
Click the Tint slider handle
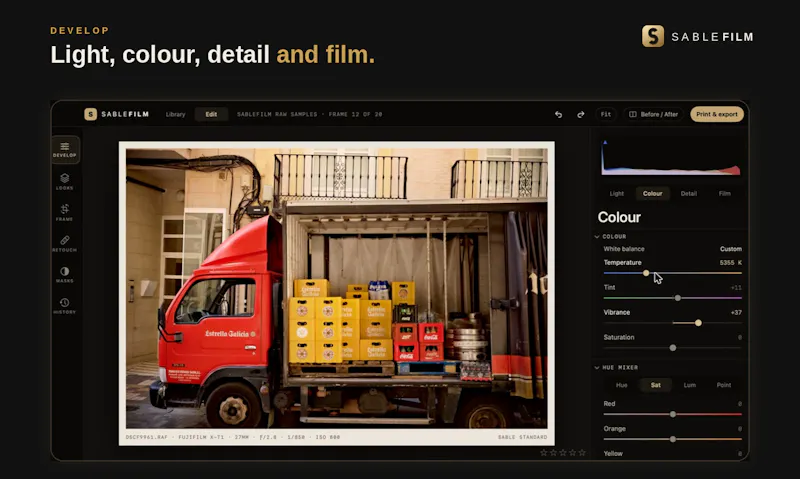point(678,298)
